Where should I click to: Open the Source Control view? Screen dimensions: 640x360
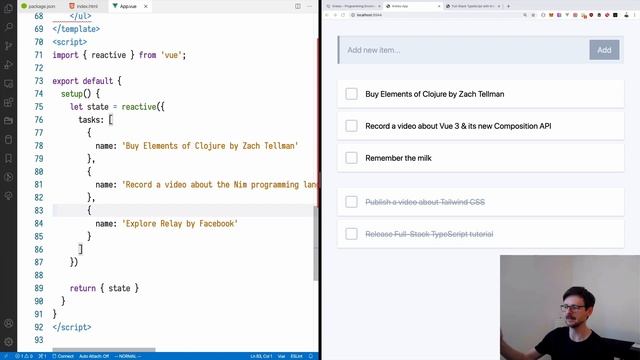8,46
